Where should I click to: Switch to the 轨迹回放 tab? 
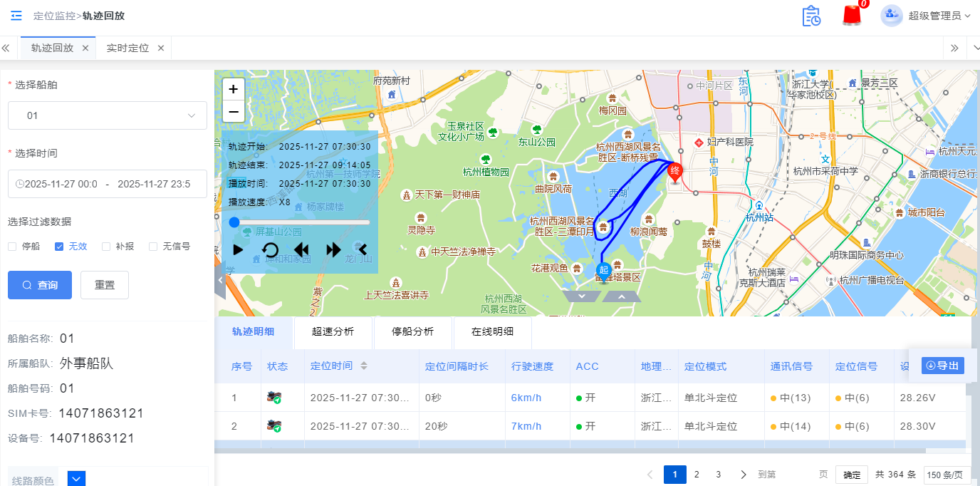(x=52, y=48)
